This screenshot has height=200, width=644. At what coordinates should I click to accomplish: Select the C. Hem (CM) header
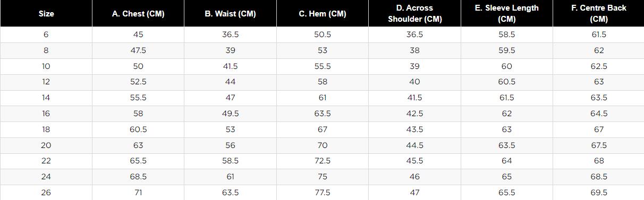click(323, 14)
